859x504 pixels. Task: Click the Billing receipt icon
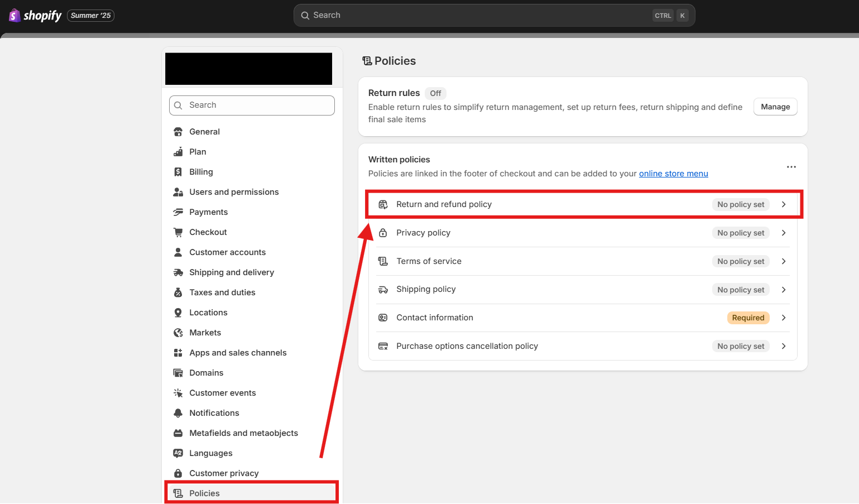coord(178,172)
